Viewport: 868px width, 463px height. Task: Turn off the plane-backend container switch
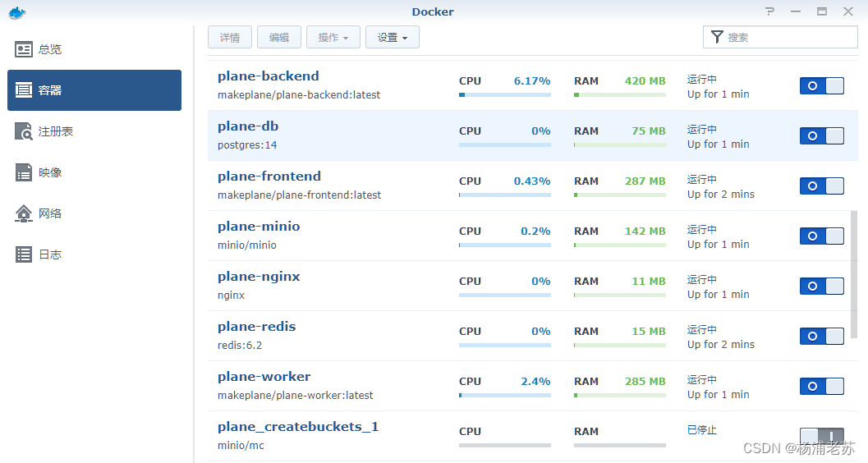(x=821, y=85)
